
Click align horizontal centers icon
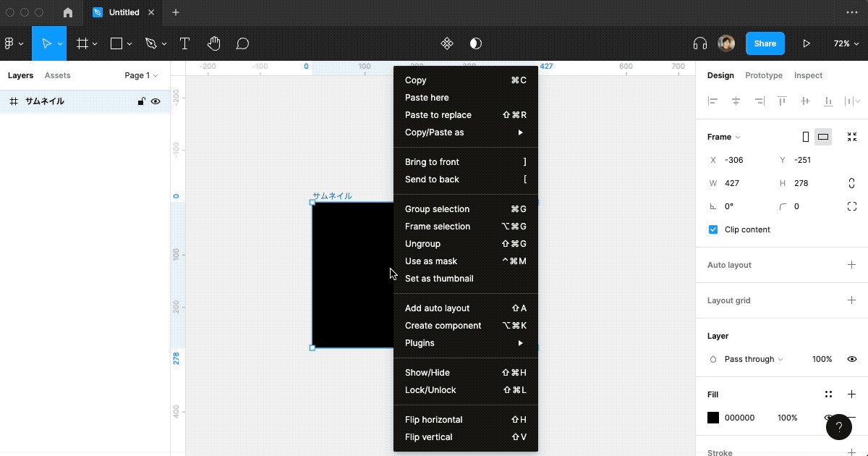pyautogui.click(x=736, y=101)
